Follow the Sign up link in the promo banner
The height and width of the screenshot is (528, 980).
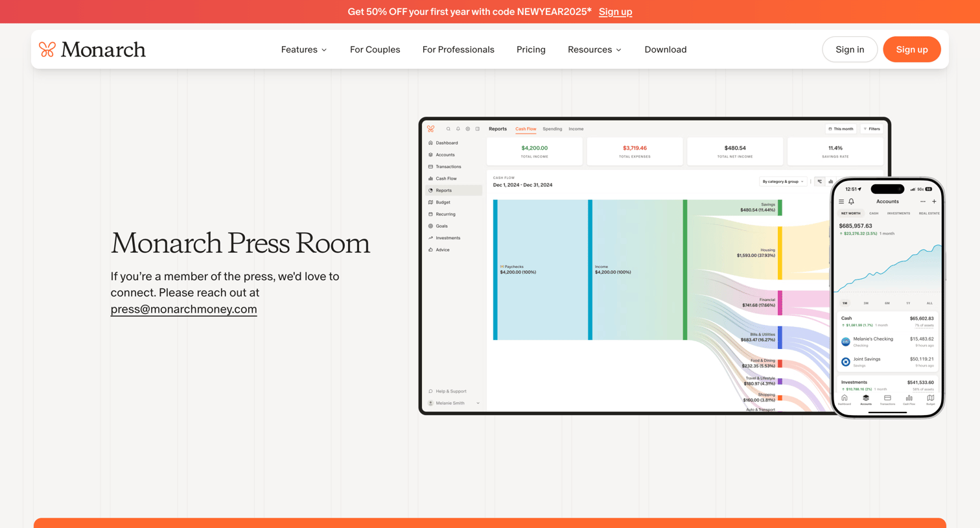[615, 12]
